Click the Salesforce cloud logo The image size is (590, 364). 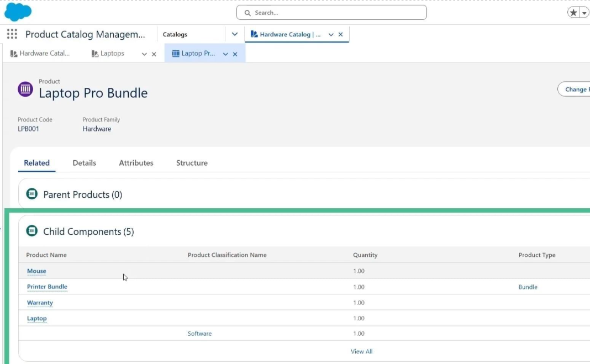(18, 12)
